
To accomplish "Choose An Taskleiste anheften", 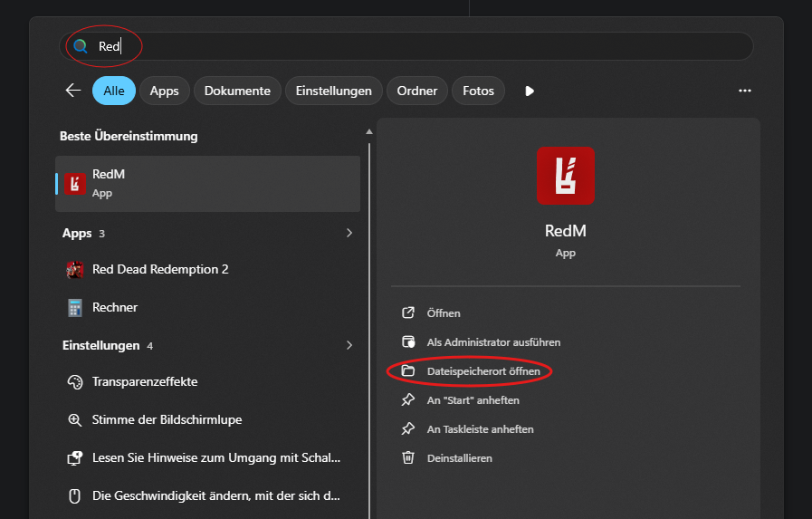I will (480, 428).
